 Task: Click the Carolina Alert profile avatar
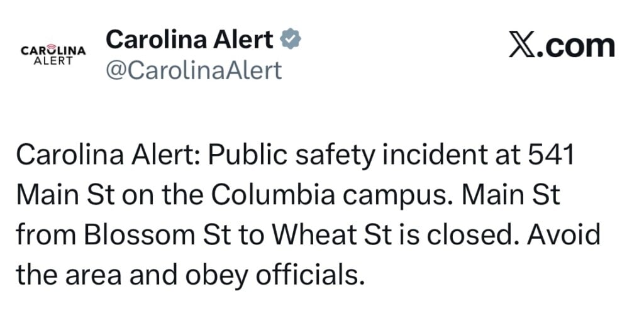pyautogui.click(x=53, y=55)
